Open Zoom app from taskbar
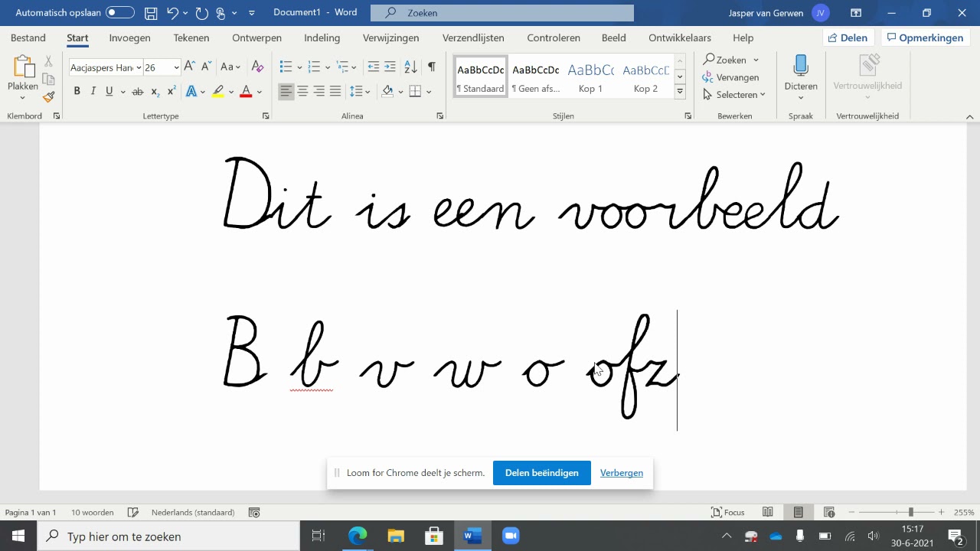 [x=511, y=536]
